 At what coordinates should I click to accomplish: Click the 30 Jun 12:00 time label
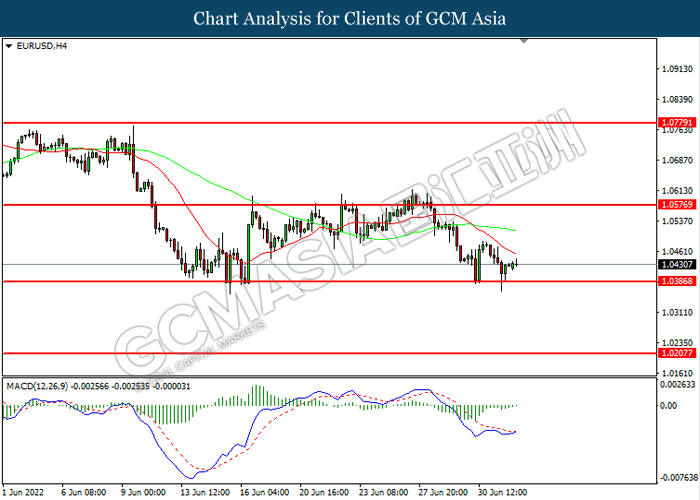503,492
